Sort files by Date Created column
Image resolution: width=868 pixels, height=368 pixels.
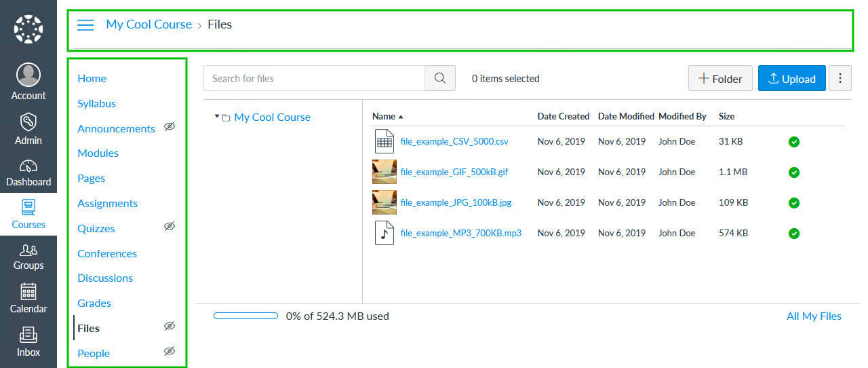point(564,116)
